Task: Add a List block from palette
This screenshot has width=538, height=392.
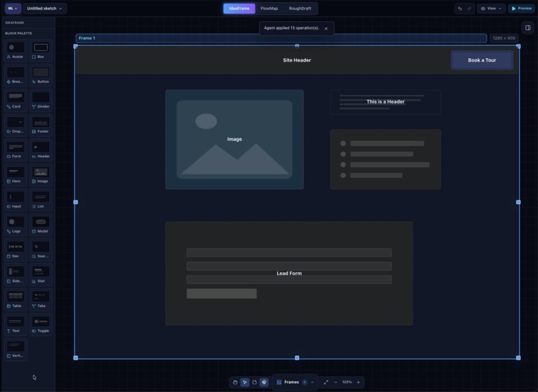Action: [x=41, y=200]
